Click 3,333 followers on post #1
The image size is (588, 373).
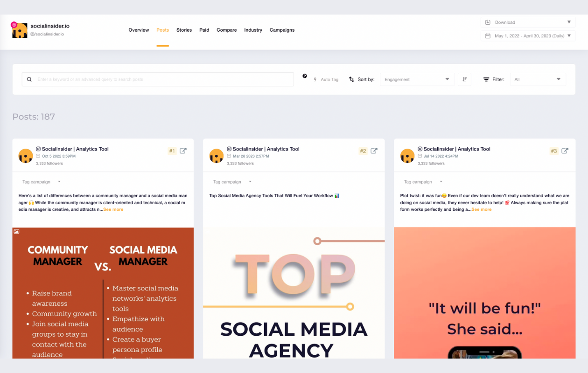point(49,164)
